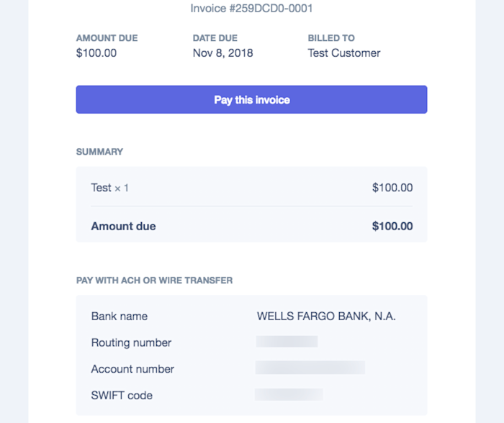
Task: Click the redacted SWIFT code value
Action: click(x=289, y=394)
